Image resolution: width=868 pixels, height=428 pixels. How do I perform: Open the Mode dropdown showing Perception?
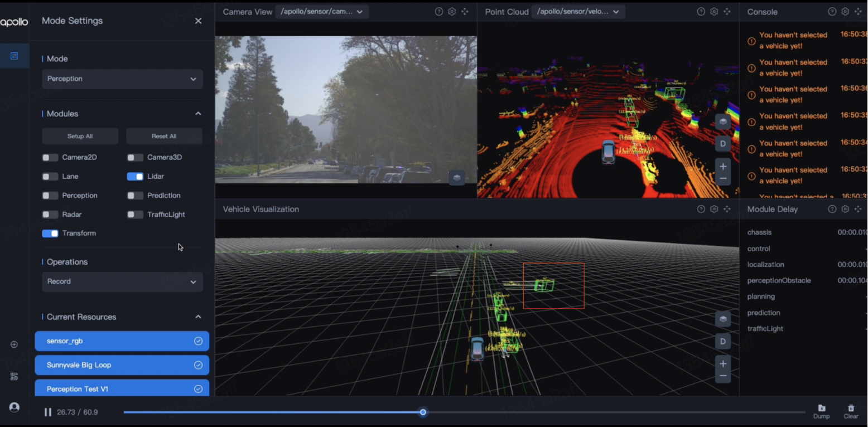click(x=122, y=79)
